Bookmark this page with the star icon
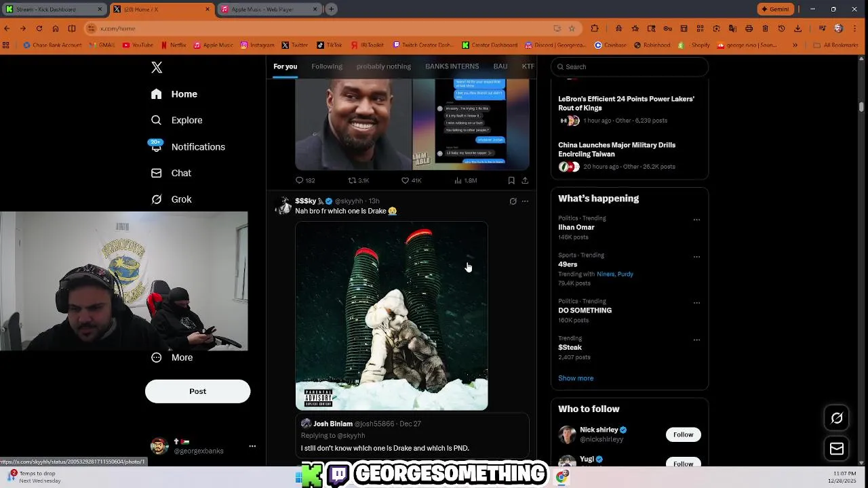 (572, 28)
